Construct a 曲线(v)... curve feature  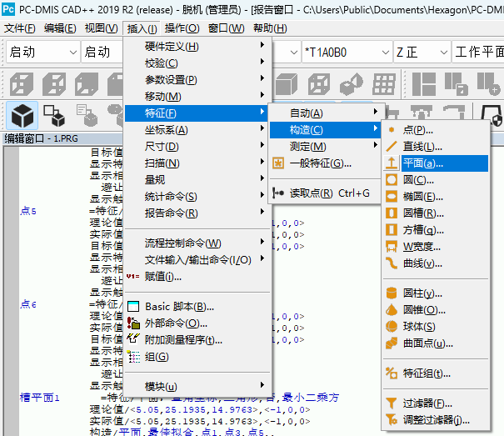436,263
